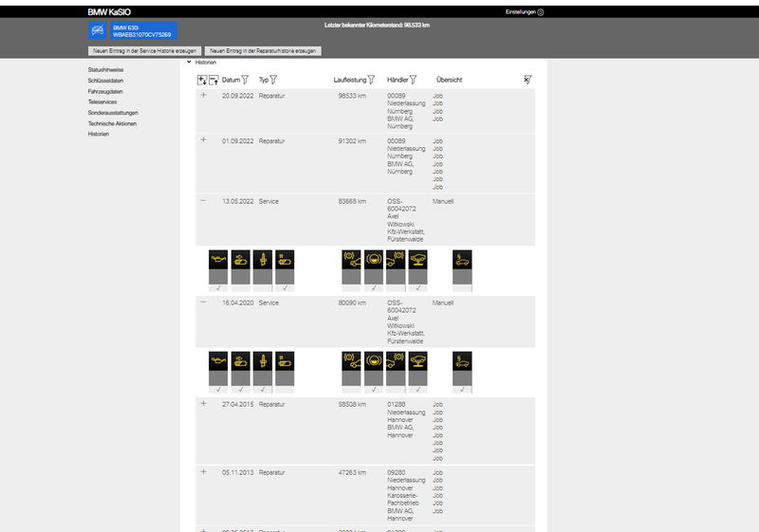Select engine oil icon in 16.04.2020 service
759x532 pixels.
(x=218, y=361)
